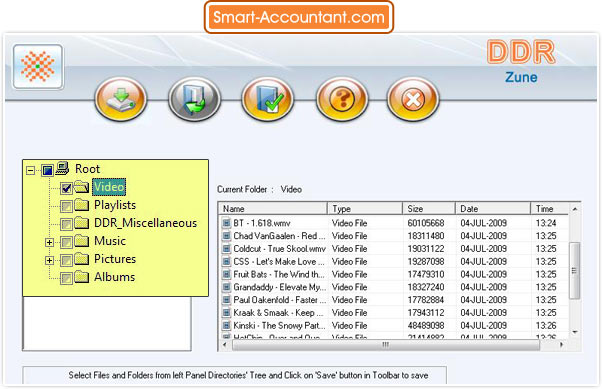602x389 pixels.
Task: Open the Smart-Accountant.com banner link
Action: point(299,17)
